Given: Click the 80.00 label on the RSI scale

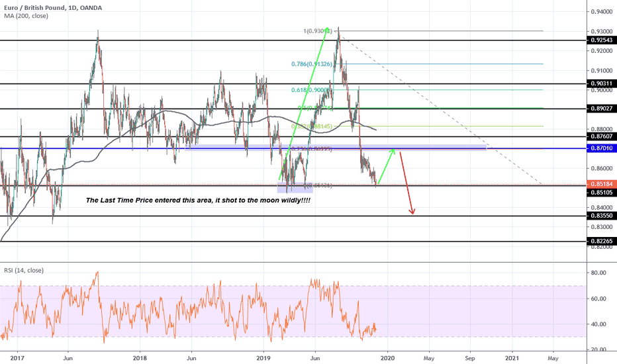Looking at the screenshot, I should point(598,273).
